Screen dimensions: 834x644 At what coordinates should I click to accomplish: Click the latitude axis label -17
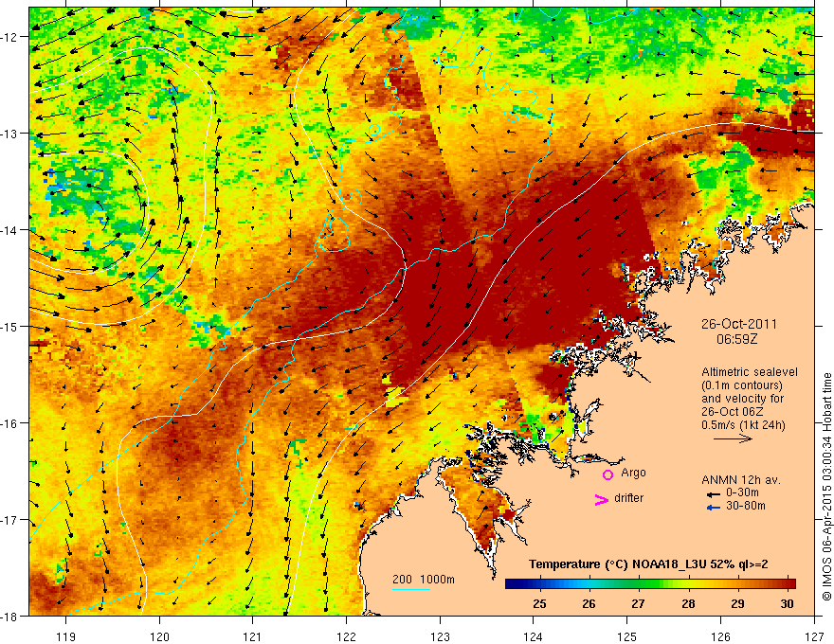pyautogui.click(x=9, y=520)
